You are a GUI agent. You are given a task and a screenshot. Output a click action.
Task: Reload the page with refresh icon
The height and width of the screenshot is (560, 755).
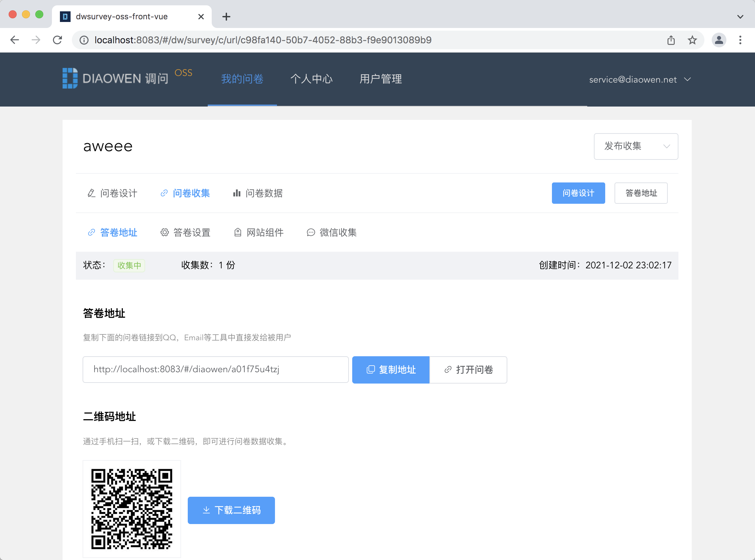tap(58, 40)
